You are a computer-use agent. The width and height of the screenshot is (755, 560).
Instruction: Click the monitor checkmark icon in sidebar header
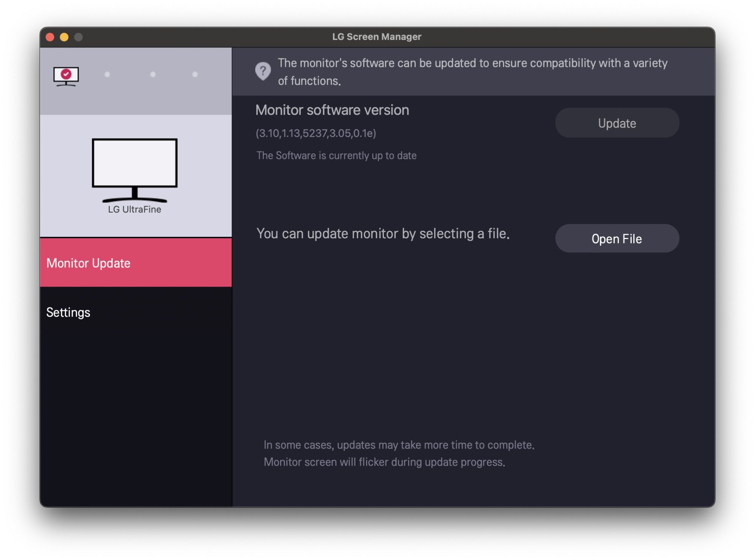pyautogui.click(x=66, y=77)
